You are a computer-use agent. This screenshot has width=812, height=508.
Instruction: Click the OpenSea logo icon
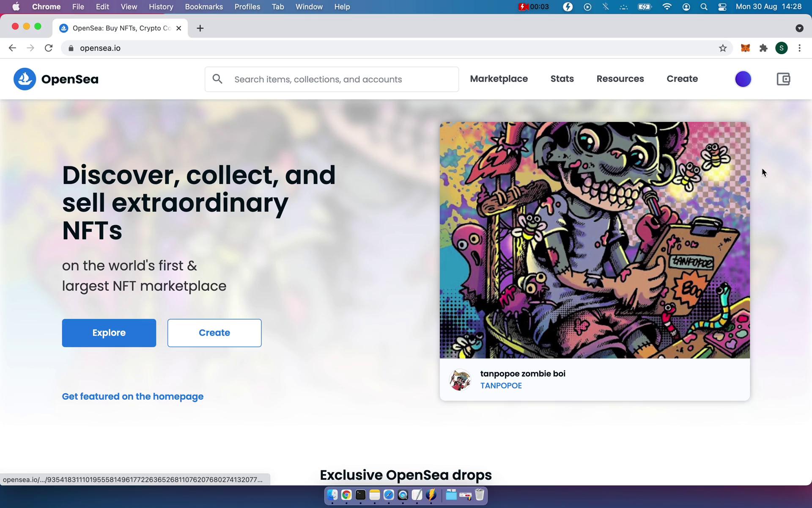tap(25, 79)
